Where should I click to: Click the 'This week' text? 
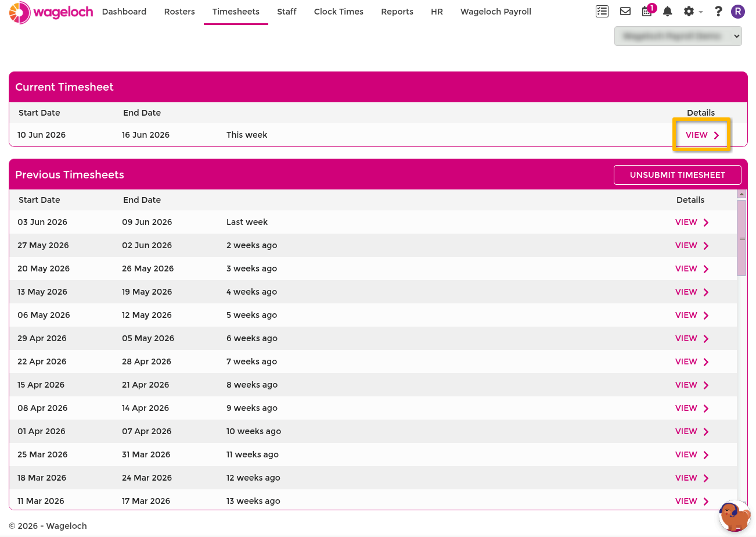tap(247, 135)
